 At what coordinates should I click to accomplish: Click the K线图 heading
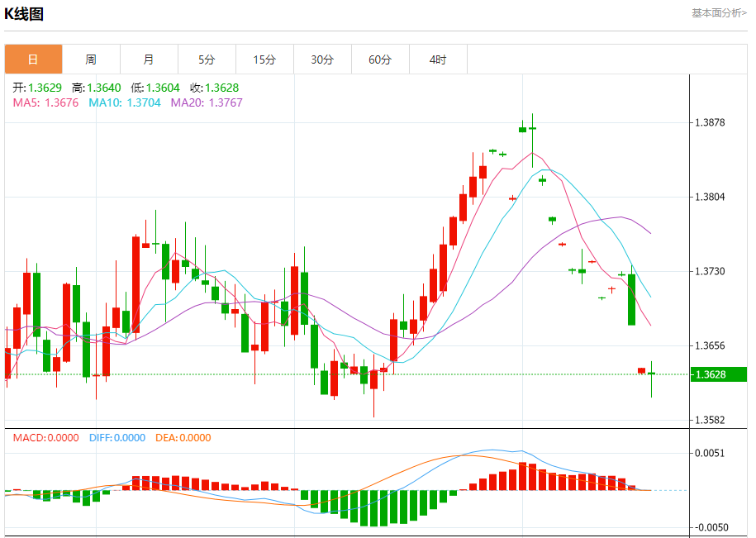24,14
